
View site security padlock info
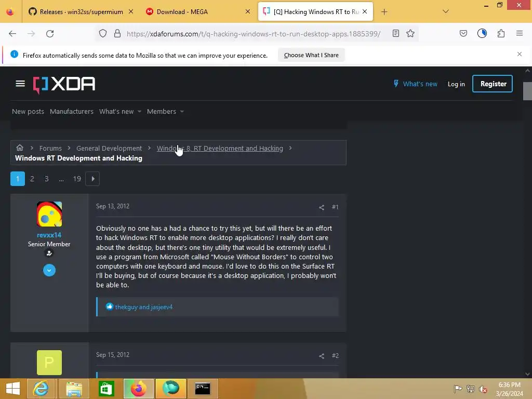[x=117, y=34]
